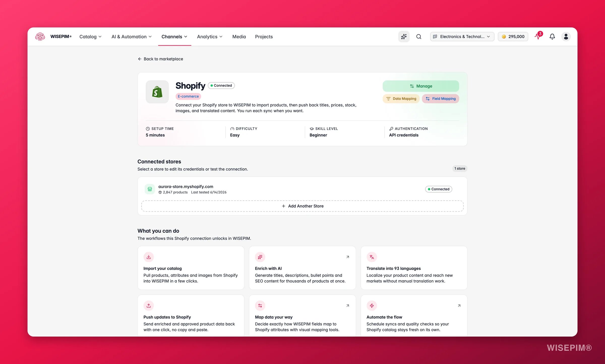
Task: Click the Connected stores heading
Action: 159,161
